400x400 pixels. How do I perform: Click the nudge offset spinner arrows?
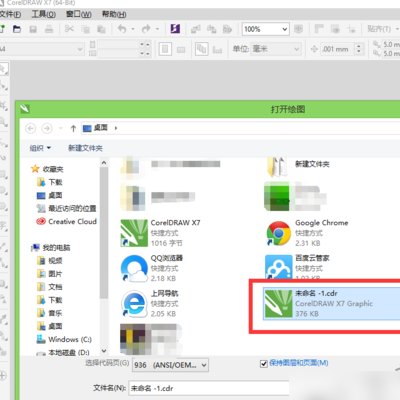point(359,49)
